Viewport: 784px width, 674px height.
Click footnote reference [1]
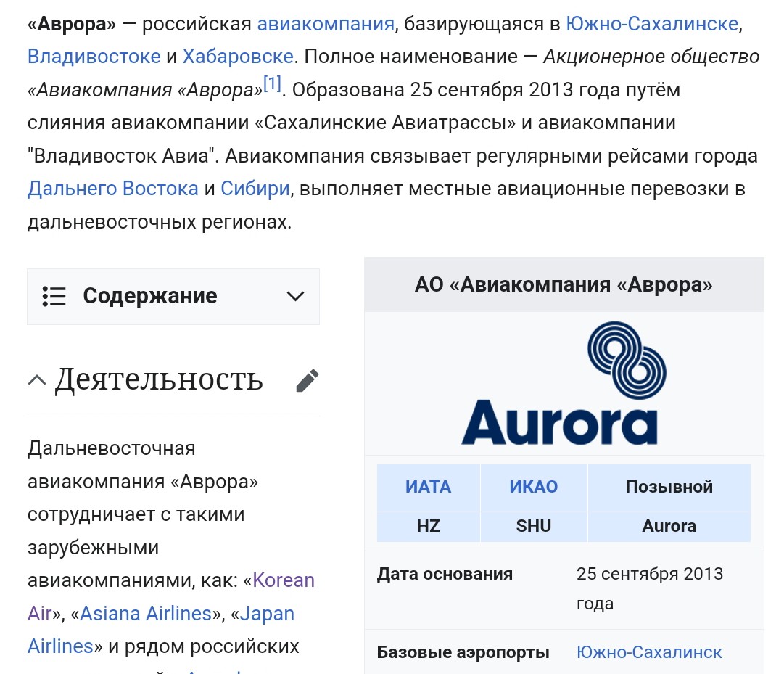tap(273, 83)
